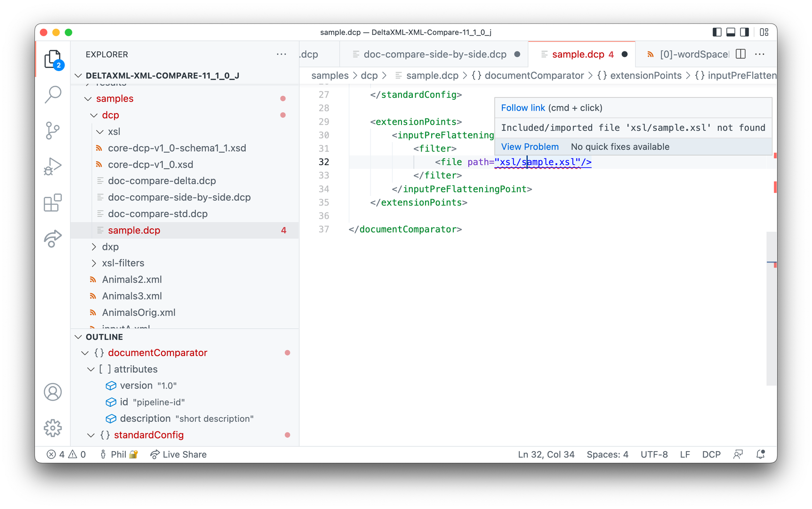Click the split editor icon

tap(740, 54)
